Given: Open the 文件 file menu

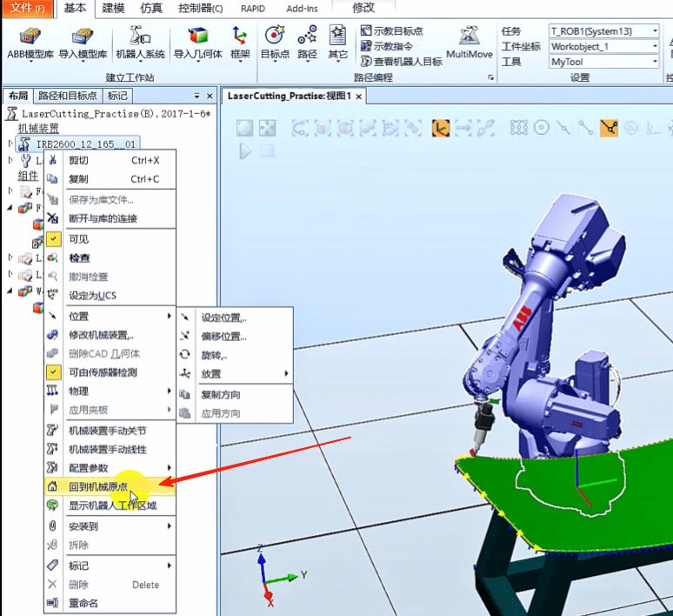Looking at the screenshot, I should coord(28,9).
